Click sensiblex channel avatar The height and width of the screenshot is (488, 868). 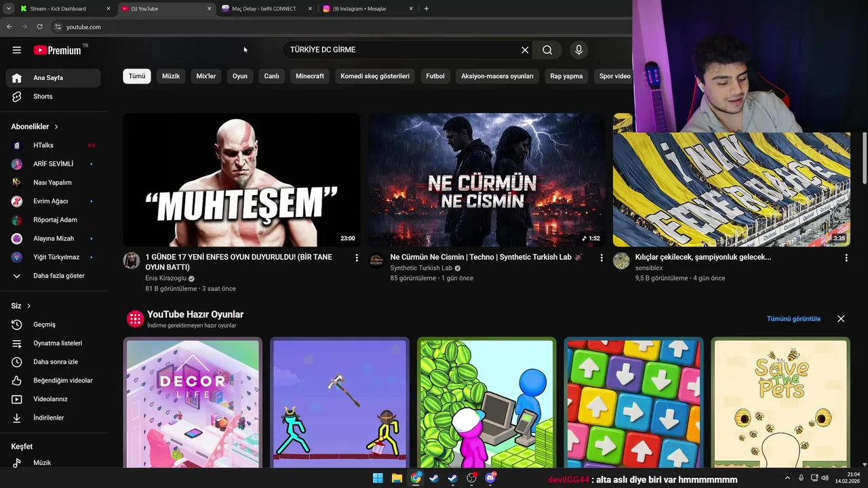pyautogui.click(x=621, y=261)
